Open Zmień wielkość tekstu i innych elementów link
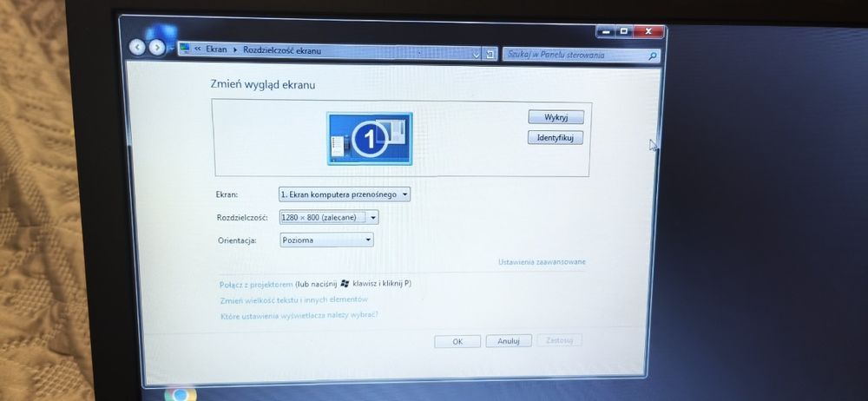868x401 pixels. [x=294, y=300]
